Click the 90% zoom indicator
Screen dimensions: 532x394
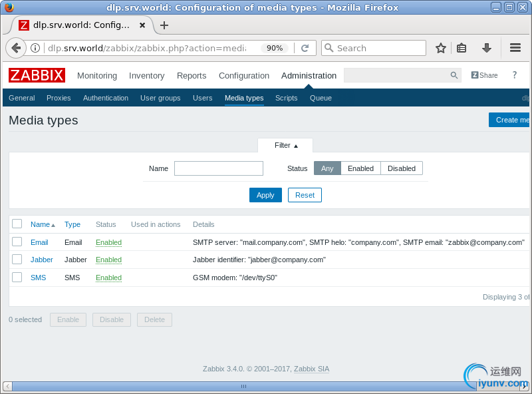click(x=275, y=48)
